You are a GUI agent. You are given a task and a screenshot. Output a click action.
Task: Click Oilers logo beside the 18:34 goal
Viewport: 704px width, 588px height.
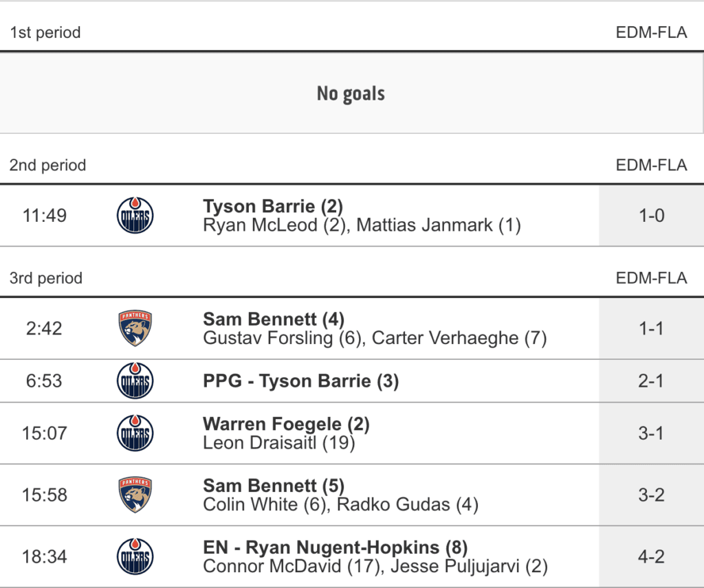[x=135, y=556]
